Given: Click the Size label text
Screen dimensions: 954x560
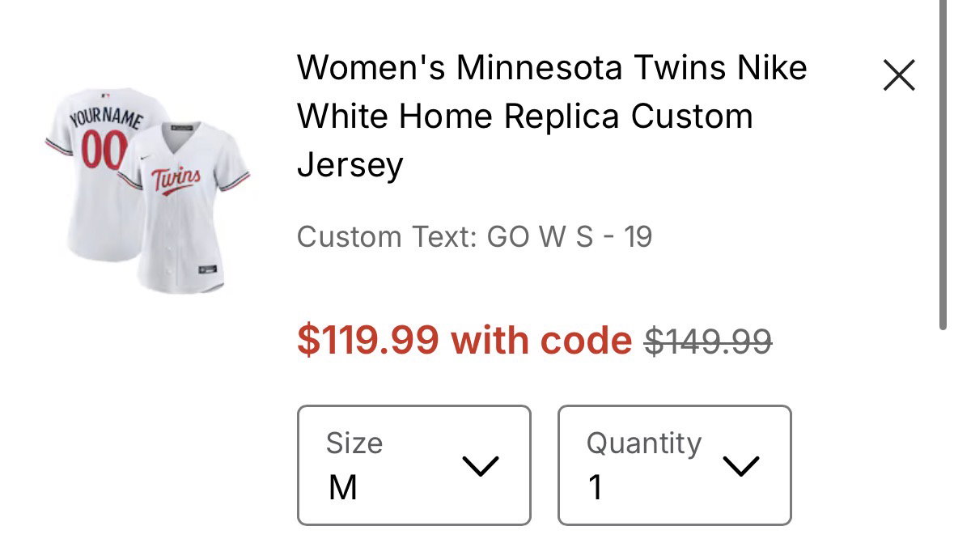Looking at the screenshot, I should [x=354, y=443].
